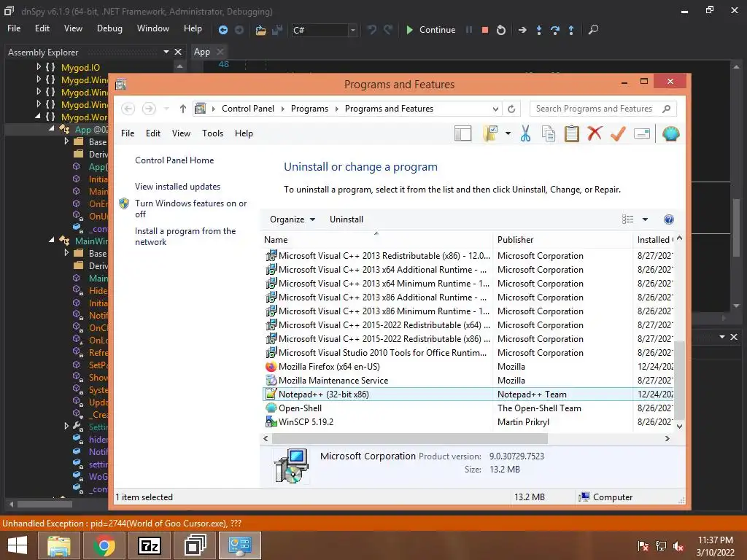This screenshot has height=560, width=747.
Task: Click Step Out debug icon
Action: coord(571,29)
